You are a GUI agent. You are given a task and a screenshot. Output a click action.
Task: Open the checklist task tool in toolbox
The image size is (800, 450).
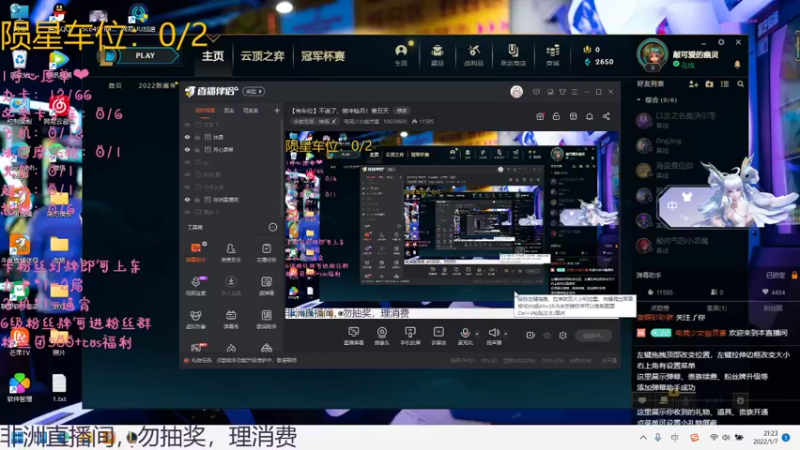266,252
